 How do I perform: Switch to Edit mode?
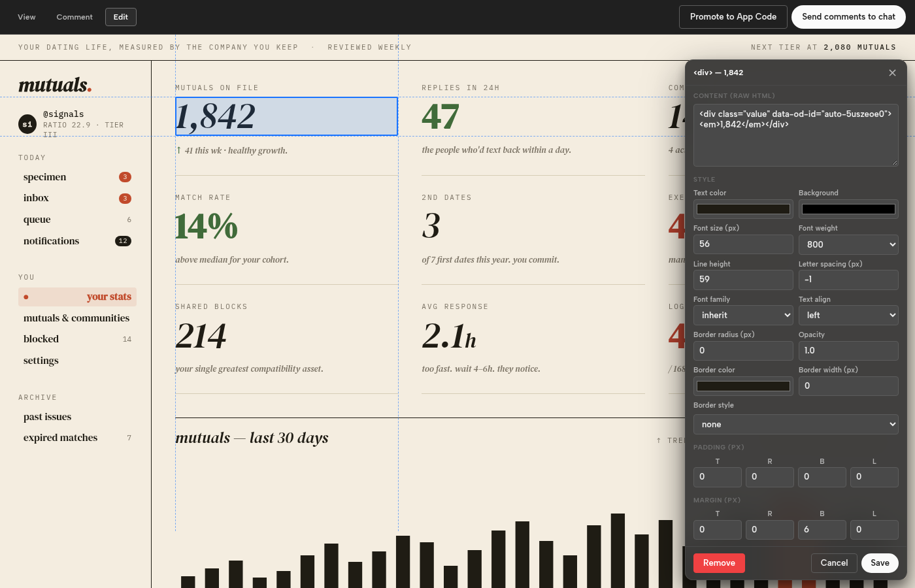121,17
